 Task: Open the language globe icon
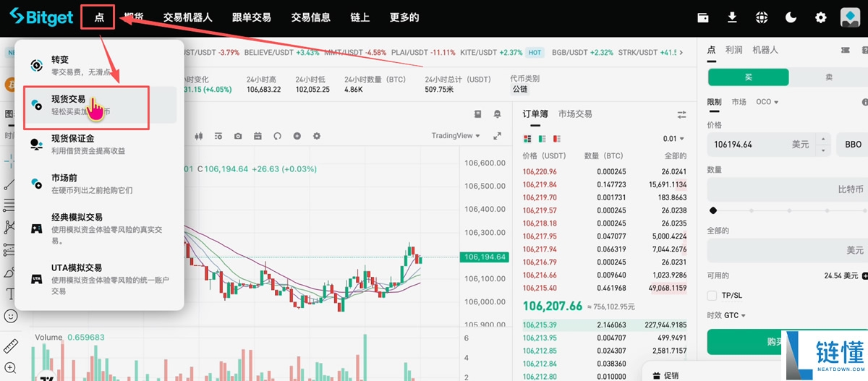coord(762,17)
